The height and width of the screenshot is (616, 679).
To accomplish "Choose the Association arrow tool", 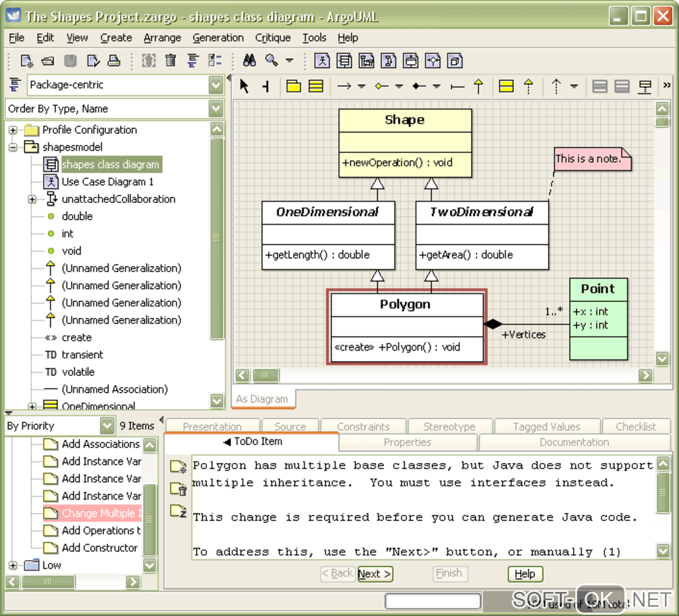I will [x=344, y=86].
